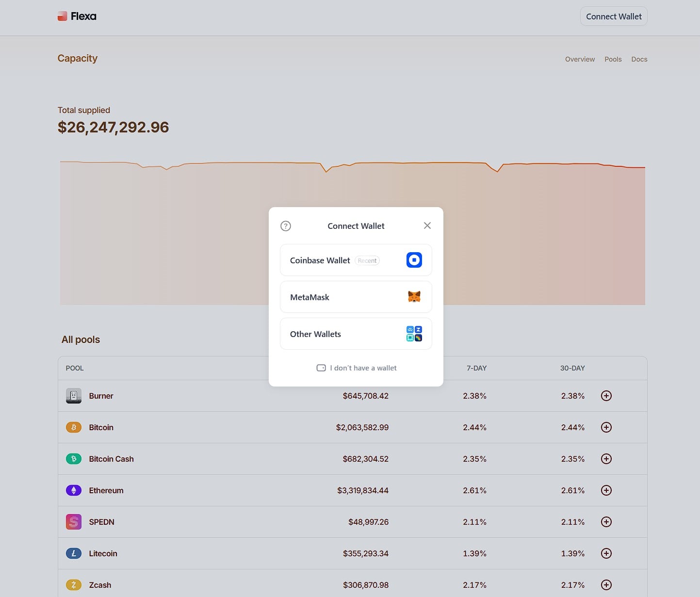The image size is (700, 597).
Task: Click the Recent badge on Coinbase Wallet
Action: coord(367,260)
